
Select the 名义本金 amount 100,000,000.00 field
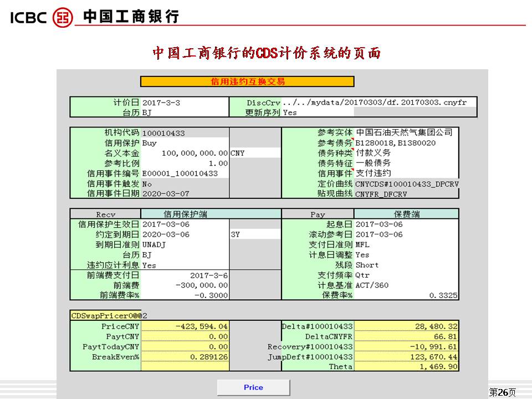click(x=185, y=153)
